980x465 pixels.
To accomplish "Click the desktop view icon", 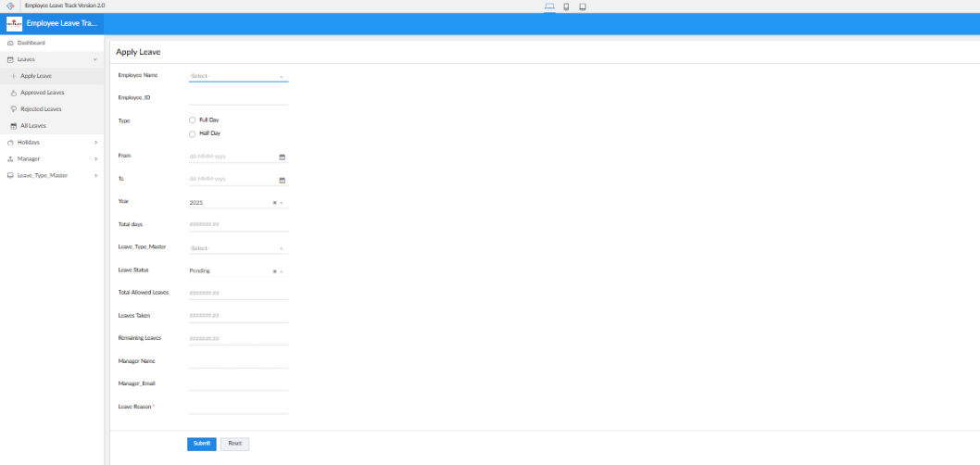I will coord(549,6).
